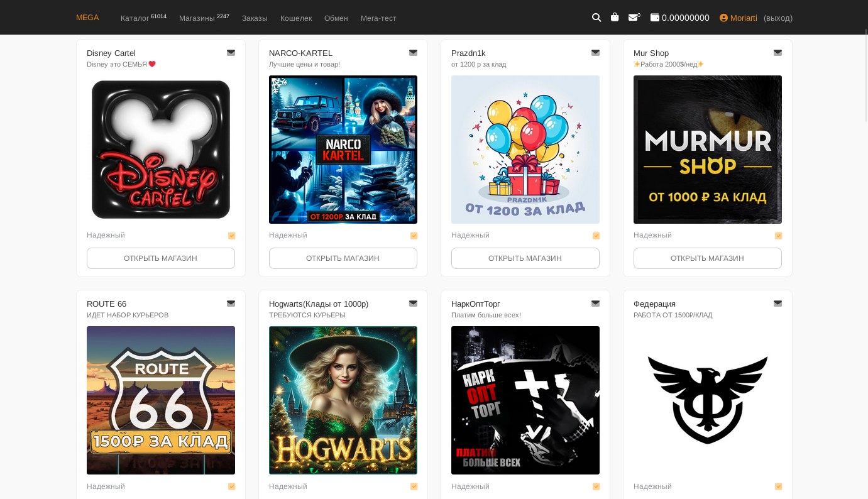The image size is (868, 499).
Task: Click the НаркОптТорг title text
Action: pos(476,304)
